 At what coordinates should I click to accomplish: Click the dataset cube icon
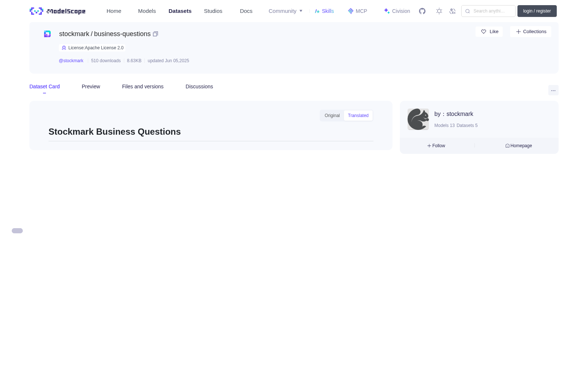pyautogui.click(x=47, y=34)
